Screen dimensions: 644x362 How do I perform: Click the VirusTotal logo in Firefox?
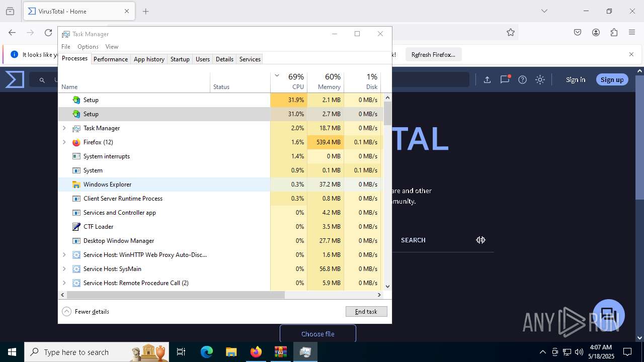coord(15,79)
